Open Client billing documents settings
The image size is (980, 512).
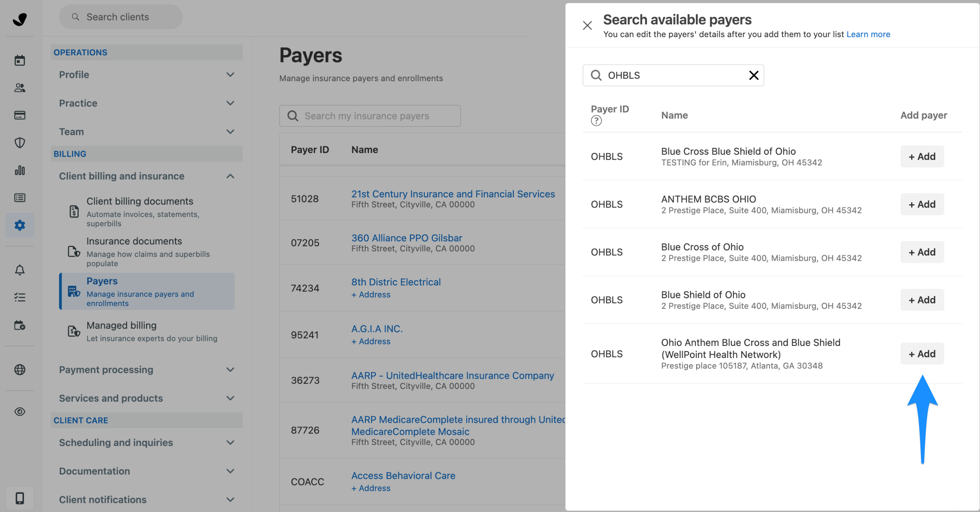(147, 212)
